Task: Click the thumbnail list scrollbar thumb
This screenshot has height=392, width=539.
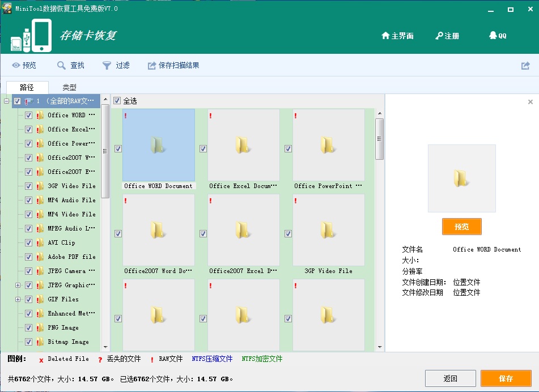Action: tap(380, 139)
